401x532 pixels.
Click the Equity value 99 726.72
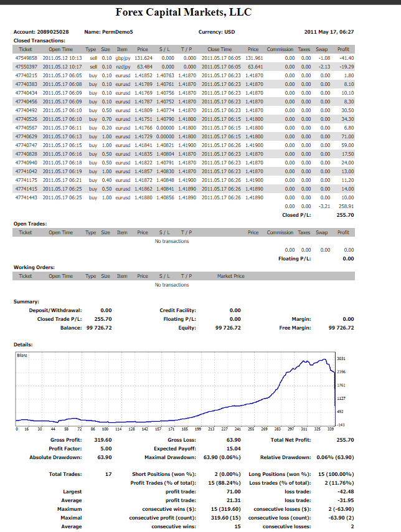pos(228,328)
